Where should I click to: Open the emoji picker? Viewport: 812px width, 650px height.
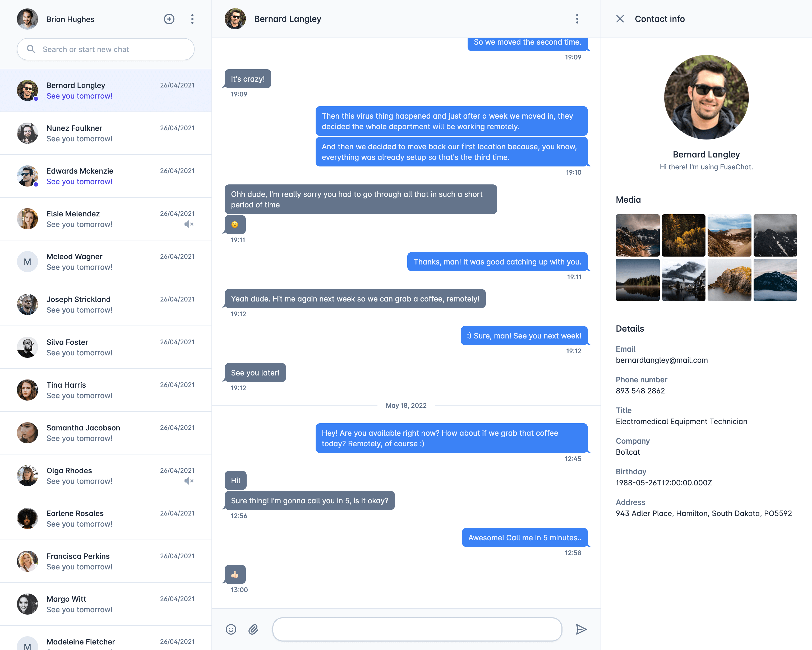point(231,629)
